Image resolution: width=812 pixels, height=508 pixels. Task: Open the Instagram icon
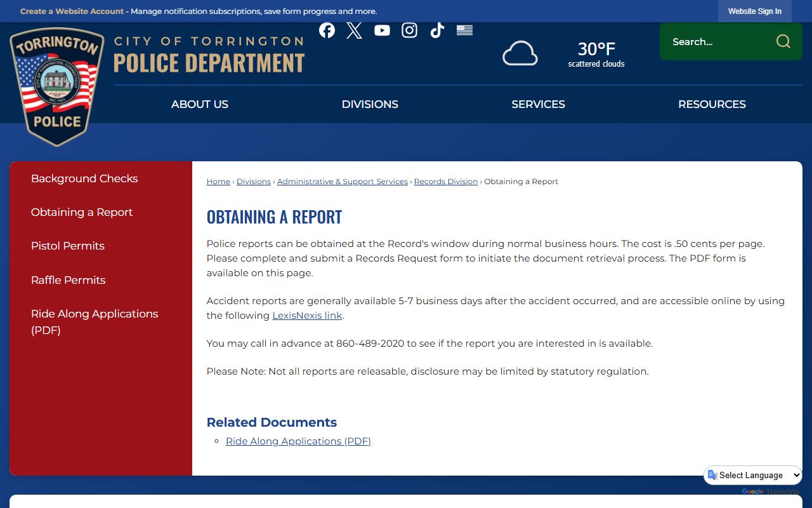pyautogui.click(x=410, y=30)
